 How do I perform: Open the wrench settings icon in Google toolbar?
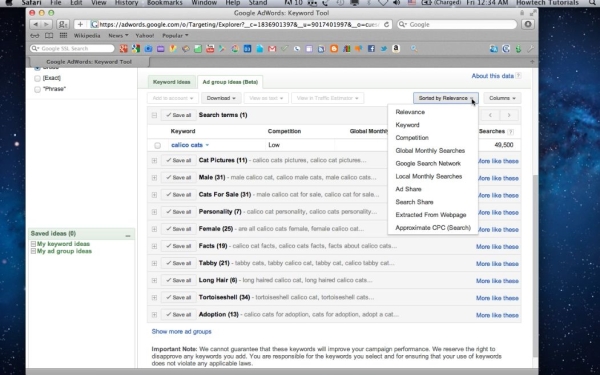coord(530,49)
